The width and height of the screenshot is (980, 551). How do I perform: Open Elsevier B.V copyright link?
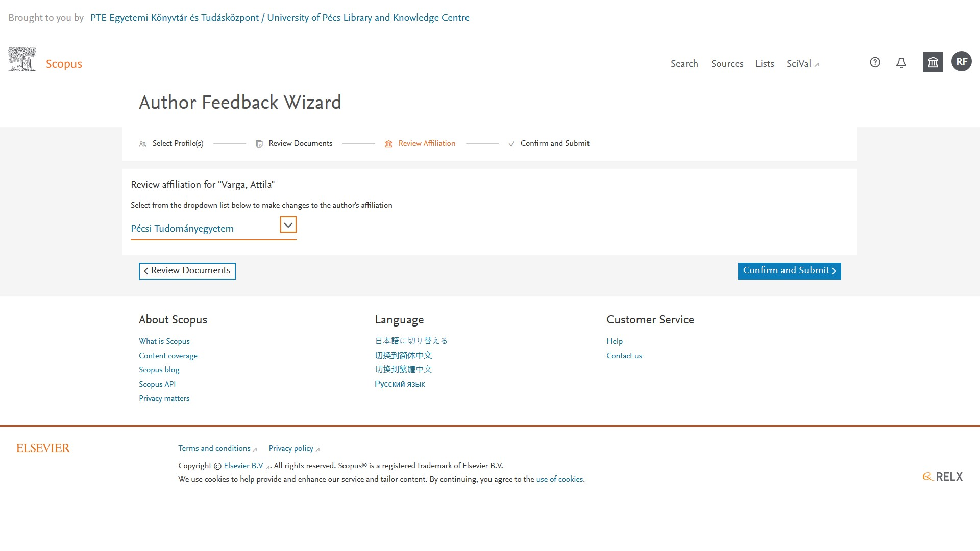tap(247, 466)
